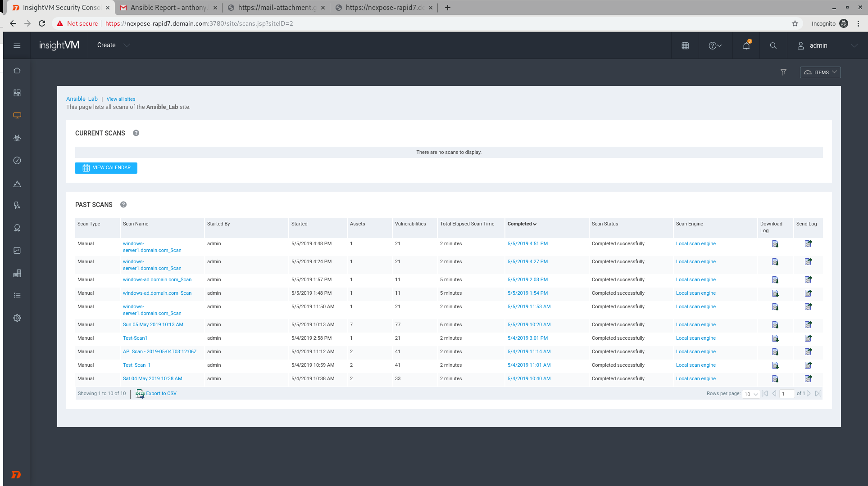The image size is (868, 486).
Task: Download log for Sun 05 May 2019 scan
Action: (775, 325)
